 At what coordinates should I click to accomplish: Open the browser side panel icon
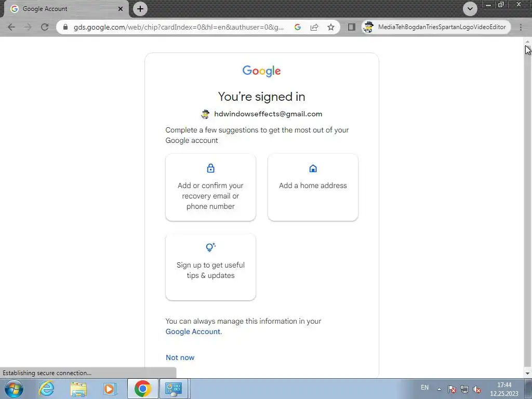[x=352, y=27]
